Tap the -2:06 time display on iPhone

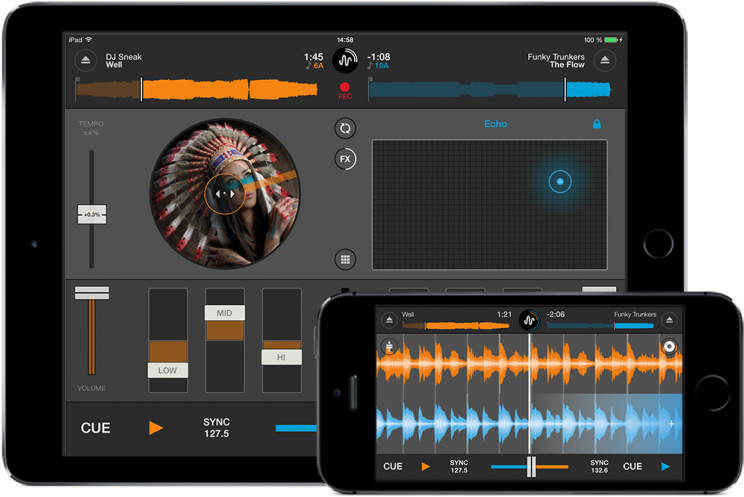coord(556,314)
